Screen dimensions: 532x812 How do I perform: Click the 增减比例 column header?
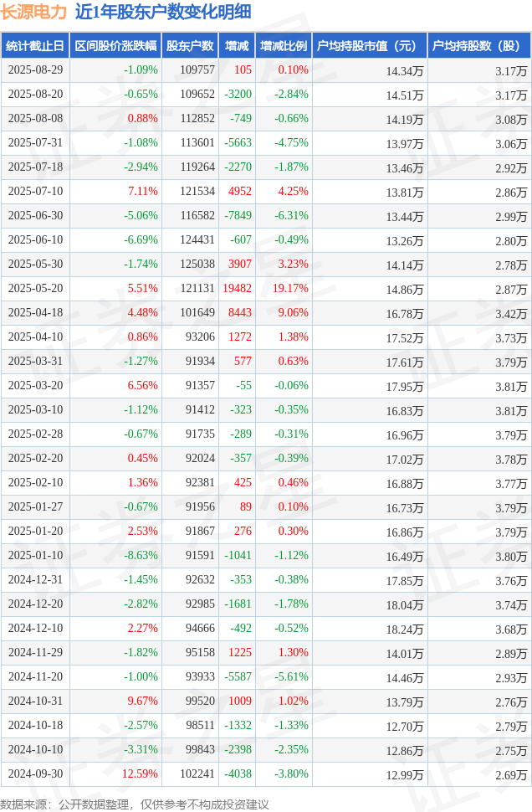tap(284, 46)
